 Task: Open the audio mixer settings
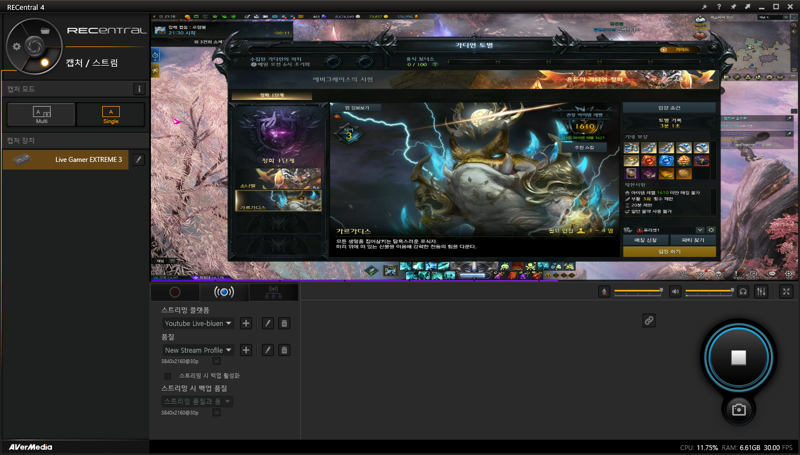click(x=761, y=292)
